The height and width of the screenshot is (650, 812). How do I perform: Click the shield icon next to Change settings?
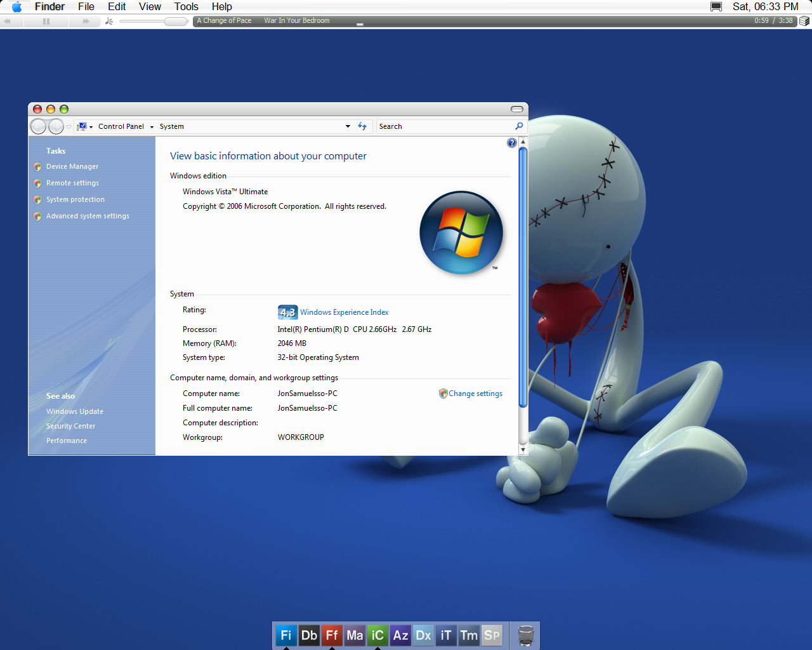(x=443, y=394)
